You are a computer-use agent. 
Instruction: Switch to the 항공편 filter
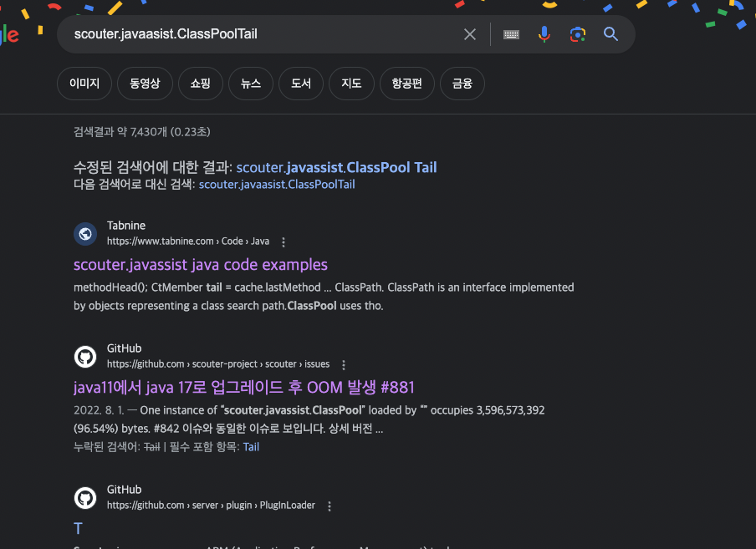click(x=407, y=84)
